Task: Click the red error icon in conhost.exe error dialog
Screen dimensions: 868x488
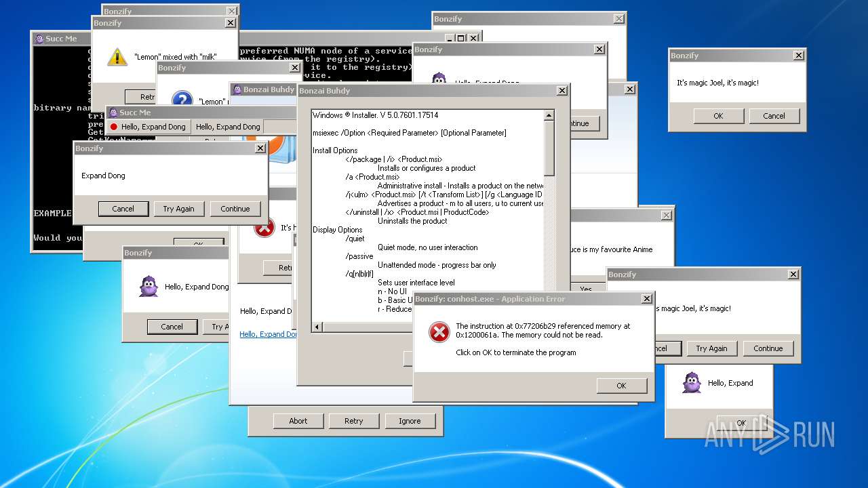Action: click(439, 332)
